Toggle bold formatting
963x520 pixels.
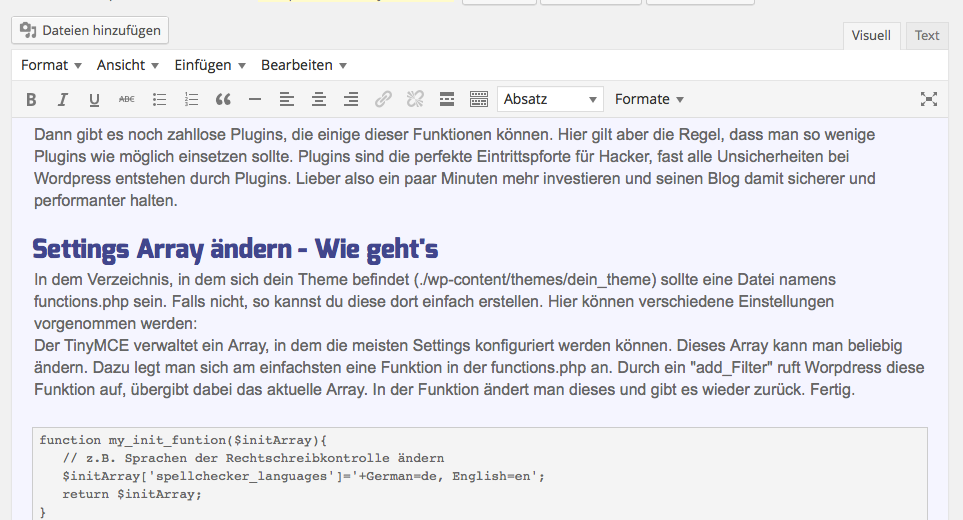point(31,99)
